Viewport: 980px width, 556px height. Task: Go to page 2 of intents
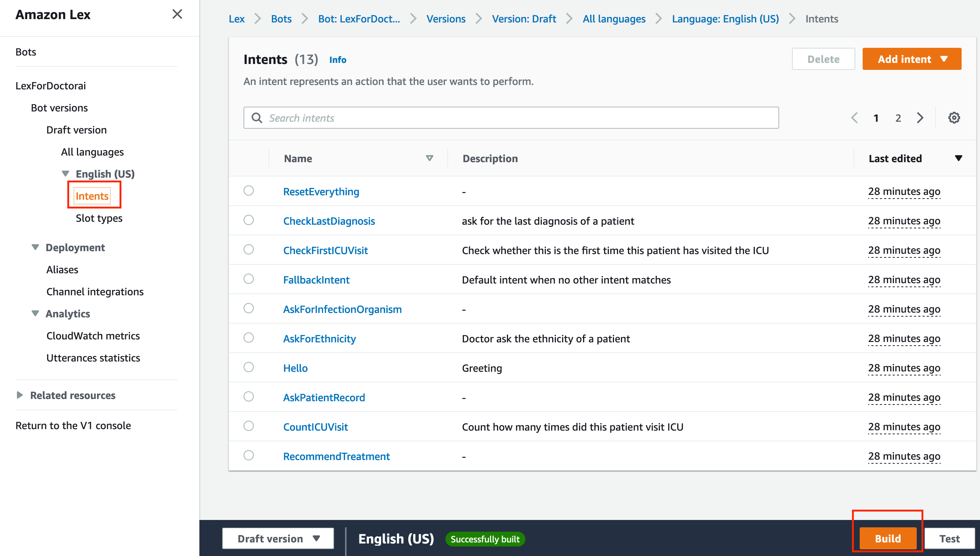click(x=898, y=118)
